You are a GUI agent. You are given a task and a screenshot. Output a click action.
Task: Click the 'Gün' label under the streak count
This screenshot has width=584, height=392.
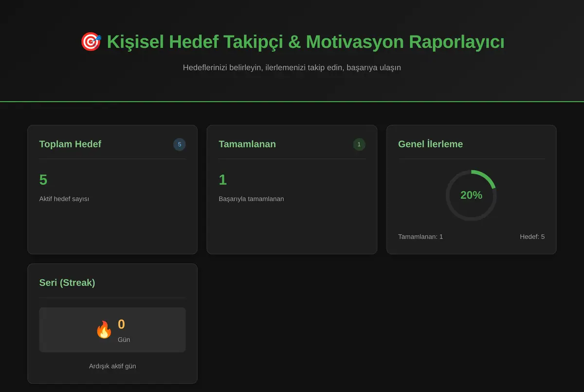pyautogui.click(x=124, y=339)
